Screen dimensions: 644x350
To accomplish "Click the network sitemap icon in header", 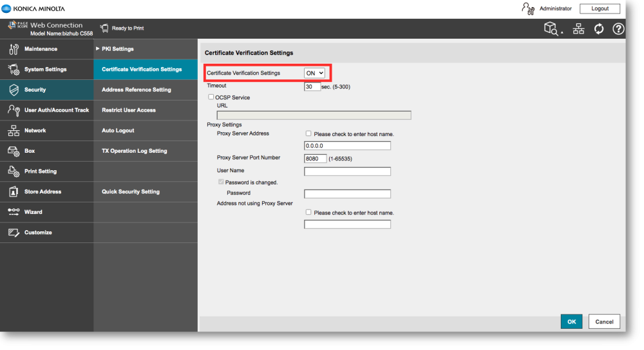I will pos(579,28).
